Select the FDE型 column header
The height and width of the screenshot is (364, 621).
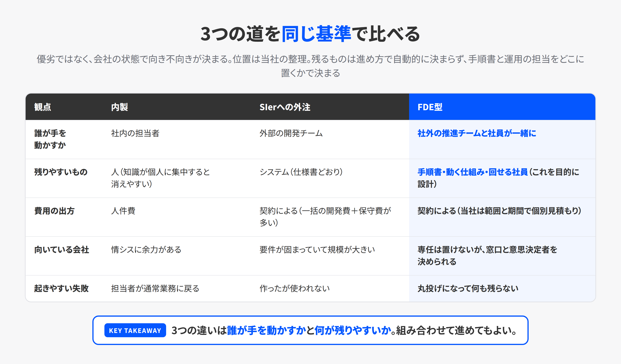[430, 107]
